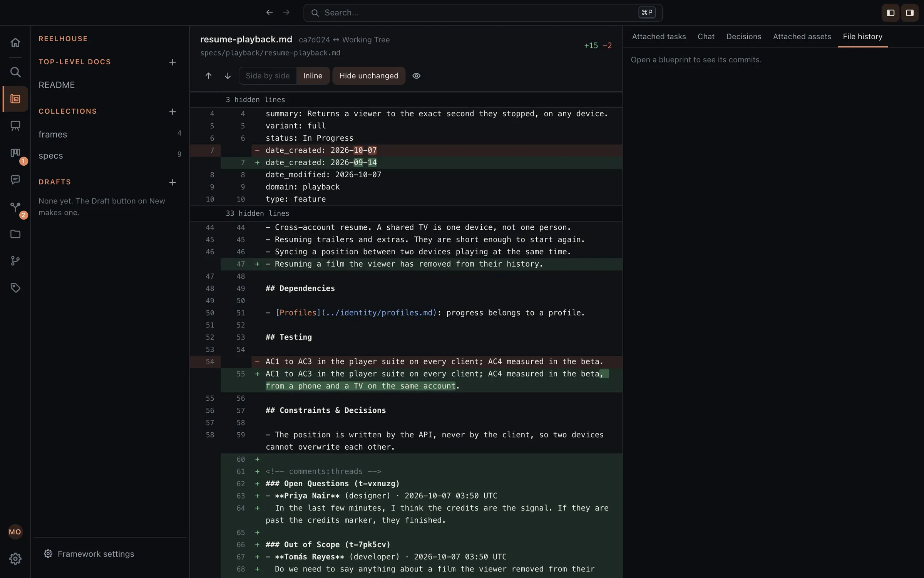
Task: Add a new top-level doc
Action: pyautogui.click(x=172, y=62)
